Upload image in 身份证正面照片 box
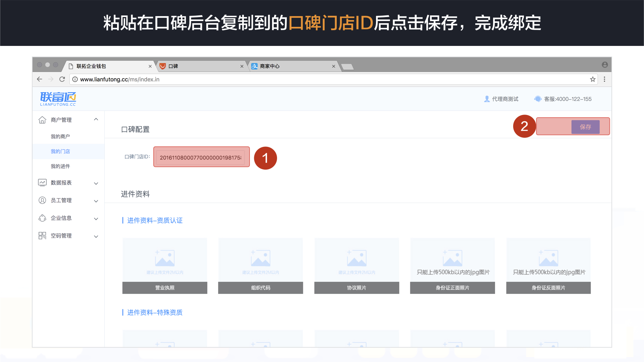 coord(452,260)
